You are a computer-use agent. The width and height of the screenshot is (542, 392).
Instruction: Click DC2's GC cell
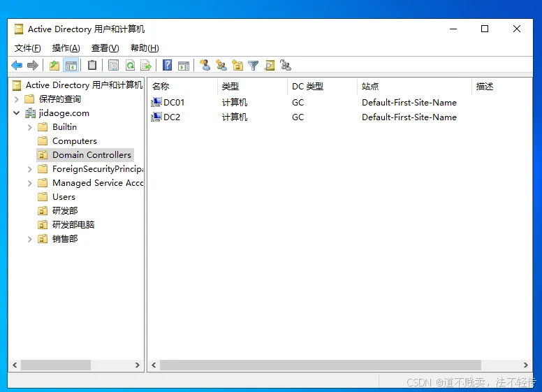(x=298, y=117)
